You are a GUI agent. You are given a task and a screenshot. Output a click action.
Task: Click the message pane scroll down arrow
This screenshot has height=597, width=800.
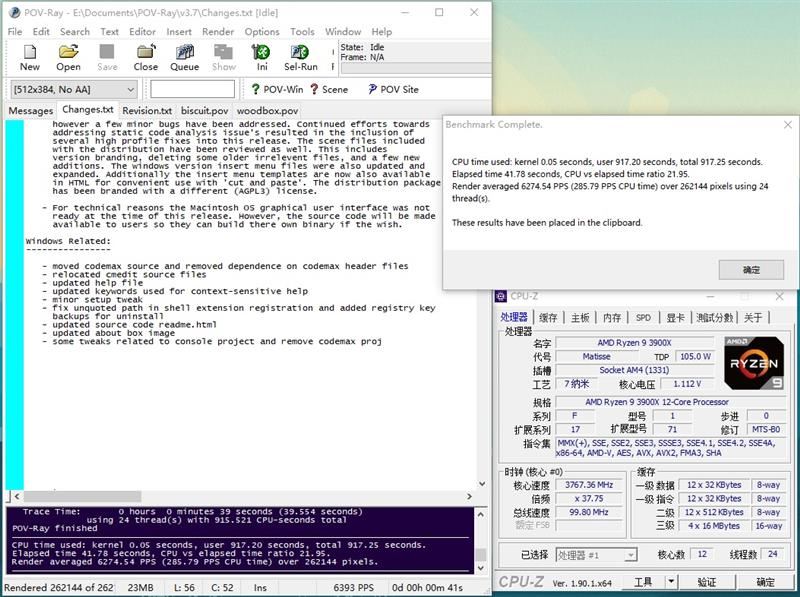click(x=481, y=568)
